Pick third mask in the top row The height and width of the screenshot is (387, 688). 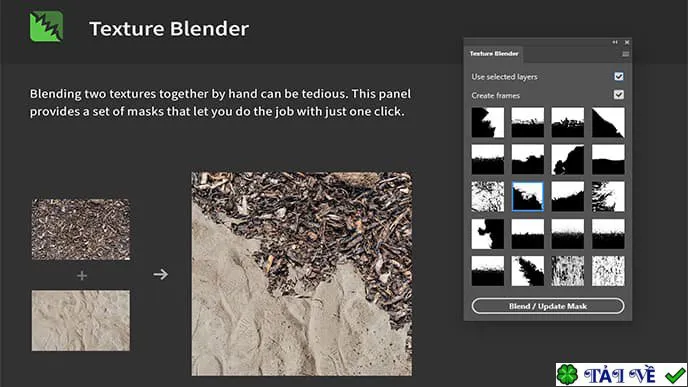(567, 122)
